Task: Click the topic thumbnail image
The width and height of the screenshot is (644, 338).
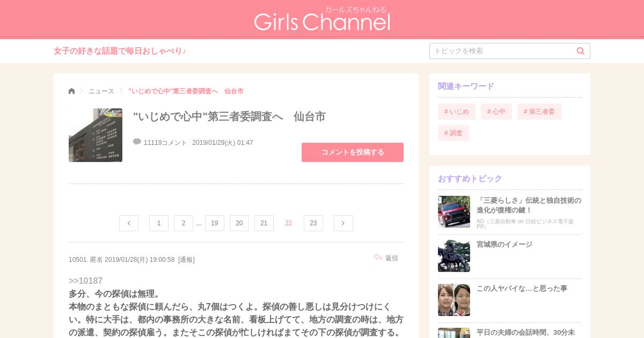Action: click(x=96, y=135)
